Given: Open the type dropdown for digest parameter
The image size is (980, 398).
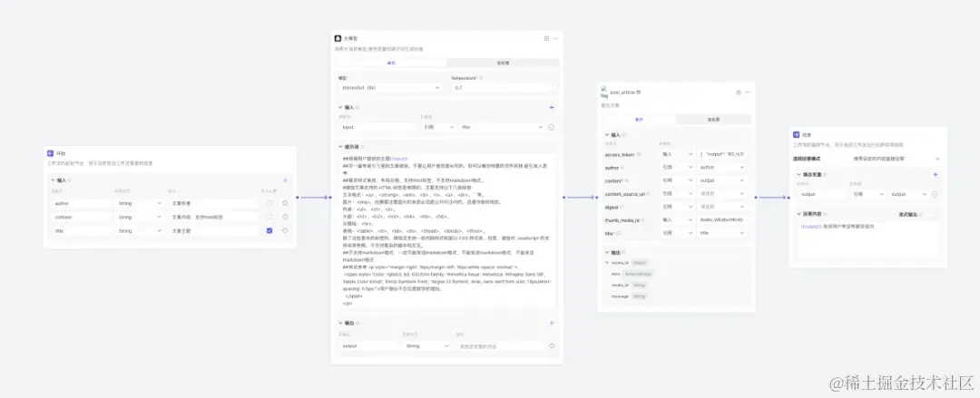Looking at the screenshot, I should coord(677,207).
